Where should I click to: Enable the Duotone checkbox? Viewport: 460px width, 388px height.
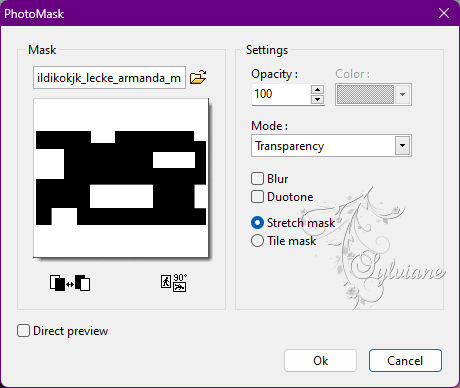(257, 197)
